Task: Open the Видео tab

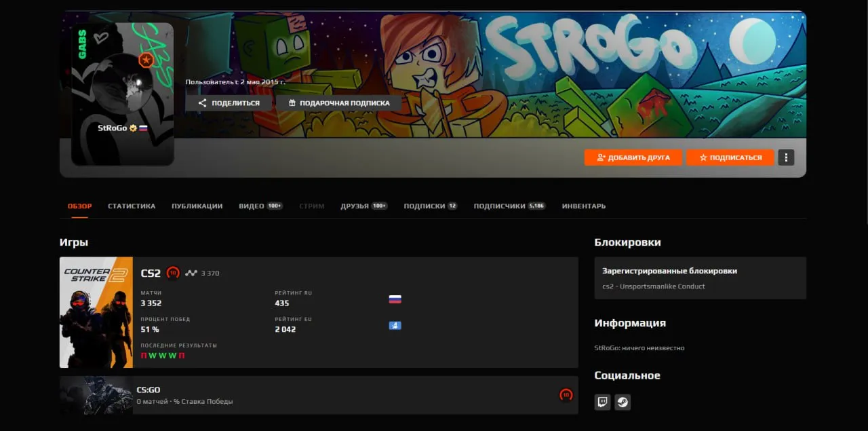Action: pyautogui.click(x=260, y=206)
